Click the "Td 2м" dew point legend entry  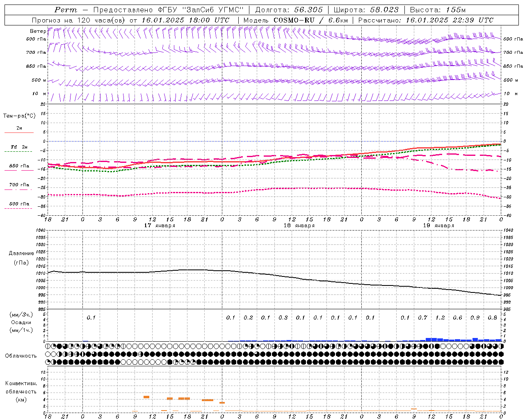[x=19, y=147]
